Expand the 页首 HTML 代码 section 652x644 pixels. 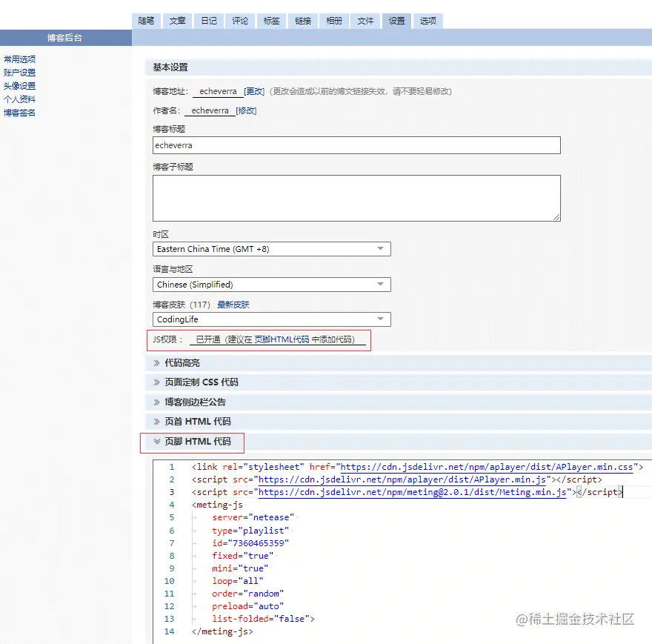pos(198,422)
